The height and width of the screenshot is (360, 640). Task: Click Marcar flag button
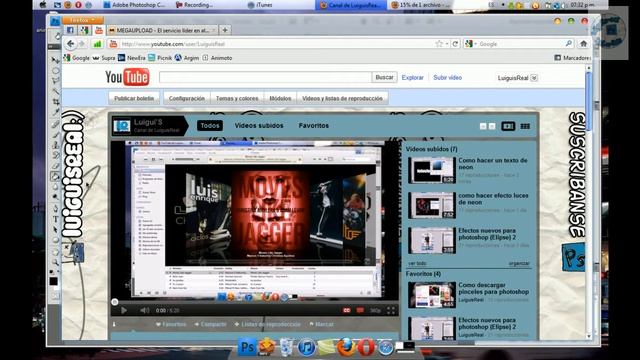[322, 324]
